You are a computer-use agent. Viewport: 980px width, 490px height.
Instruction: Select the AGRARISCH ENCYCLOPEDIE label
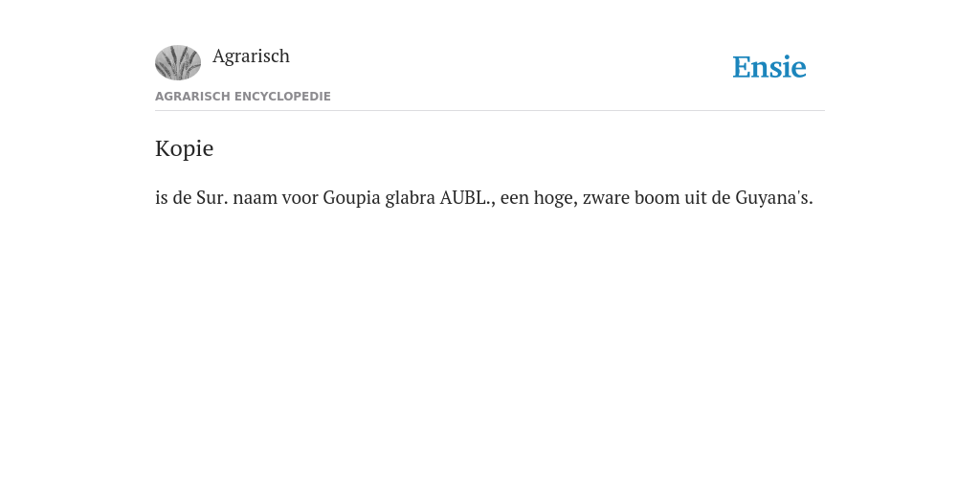tap(243, 97)
